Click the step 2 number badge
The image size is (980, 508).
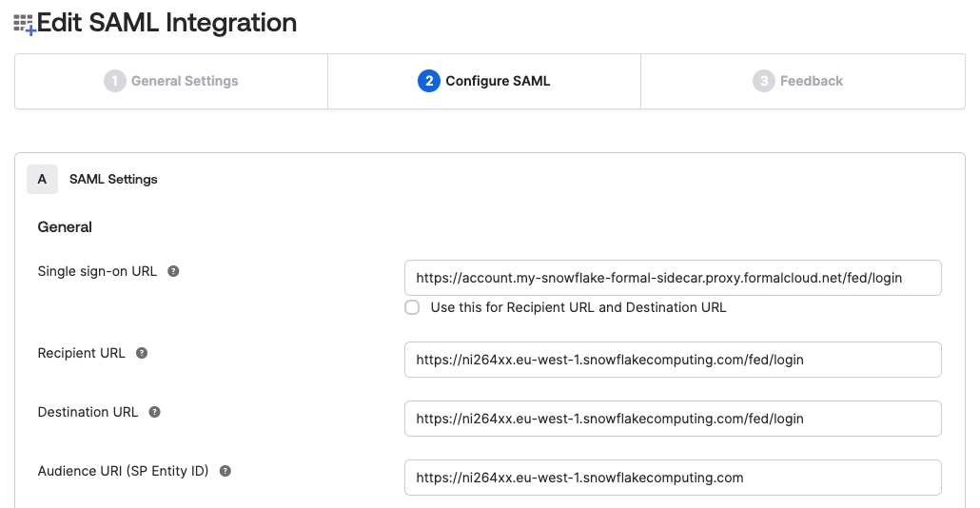(x=428, y=81)
